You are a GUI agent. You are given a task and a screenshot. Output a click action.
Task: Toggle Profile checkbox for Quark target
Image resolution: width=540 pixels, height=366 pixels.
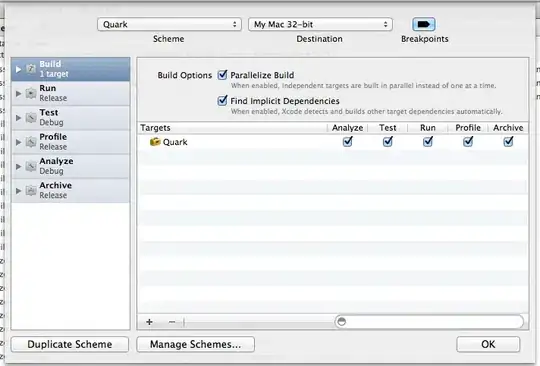pyautogui.click(x=468, y=141)
